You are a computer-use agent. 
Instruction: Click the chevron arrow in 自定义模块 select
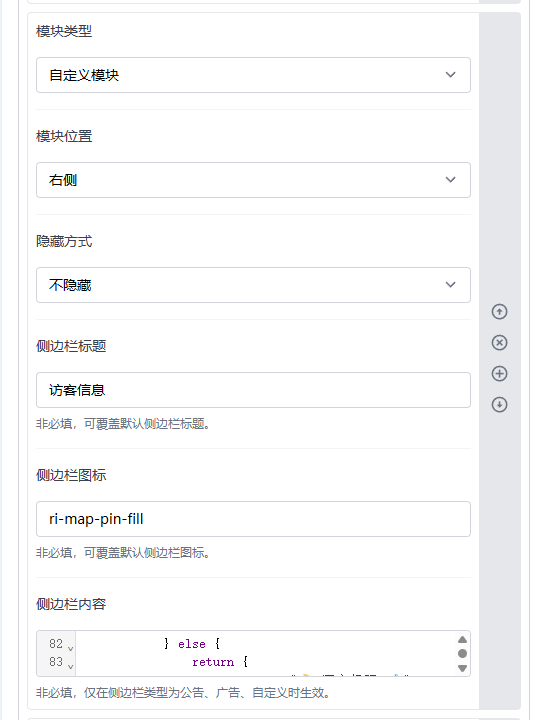[451, 75]
